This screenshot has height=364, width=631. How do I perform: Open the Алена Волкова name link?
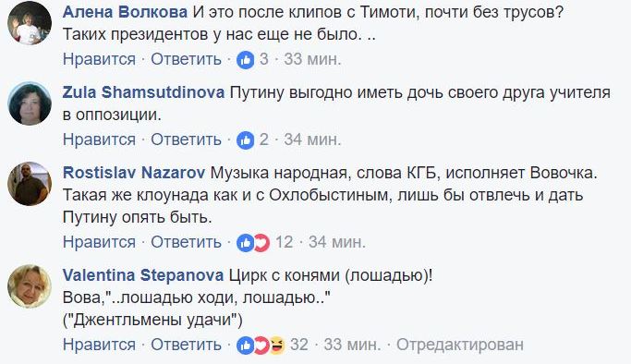pos(125,12)
